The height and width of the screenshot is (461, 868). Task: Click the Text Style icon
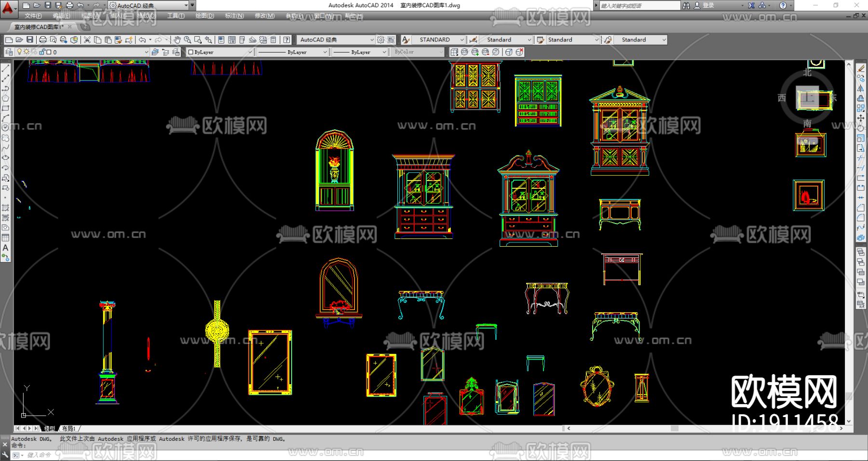point(406,40)
